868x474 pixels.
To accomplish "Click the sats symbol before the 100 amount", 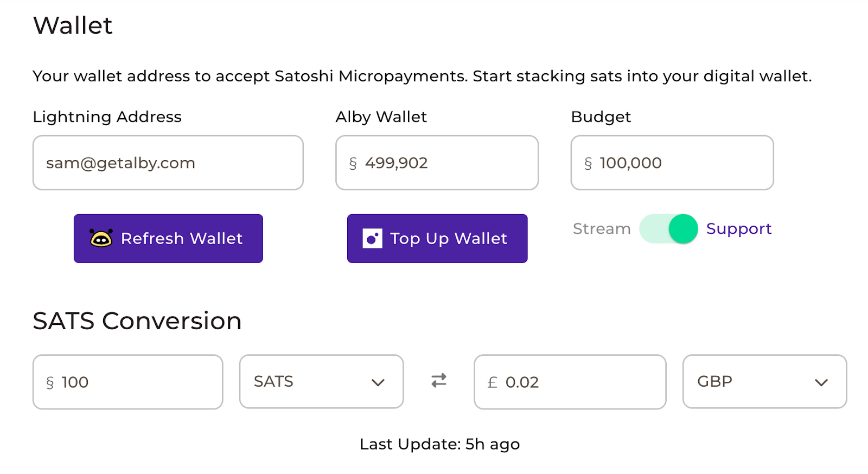I will pyautogui.click(x=50, y=383).
